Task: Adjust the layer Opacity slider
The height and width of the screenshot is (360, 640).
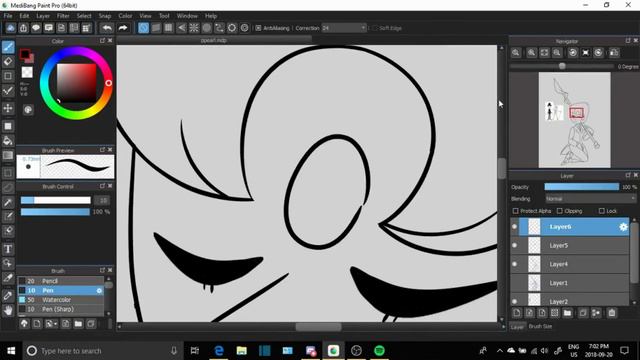Action: click(582, 187)
